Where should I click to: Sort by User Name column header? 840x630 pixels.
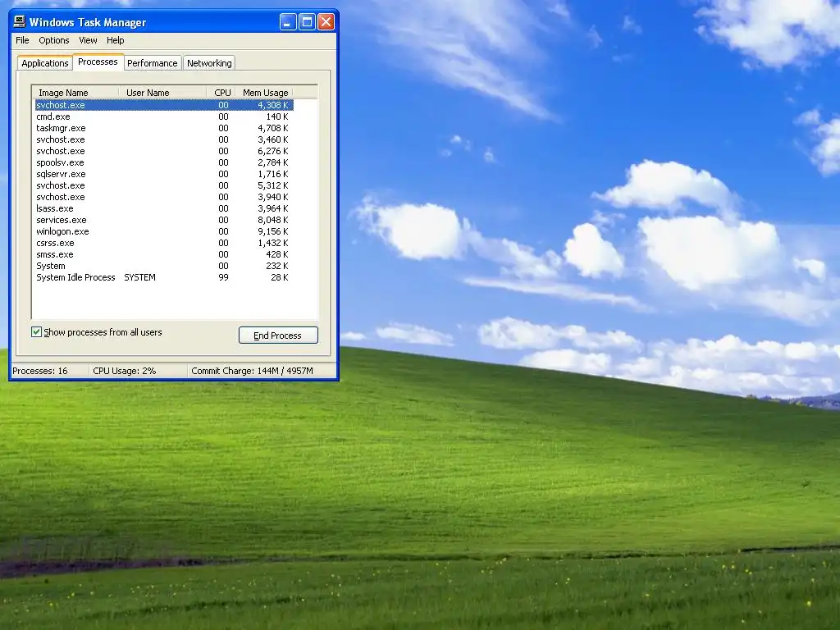click(162, 93)
